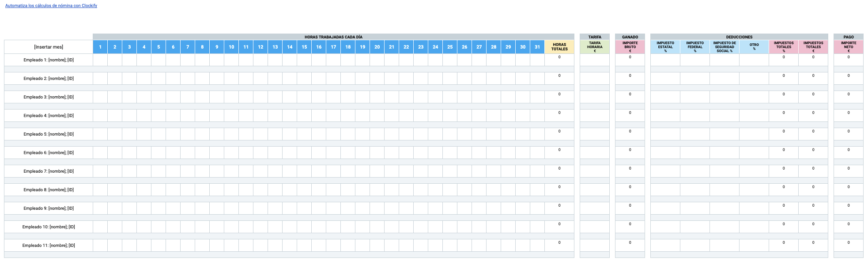
Task: Open the Clockify payroll automation link
Action: [51, 6]
